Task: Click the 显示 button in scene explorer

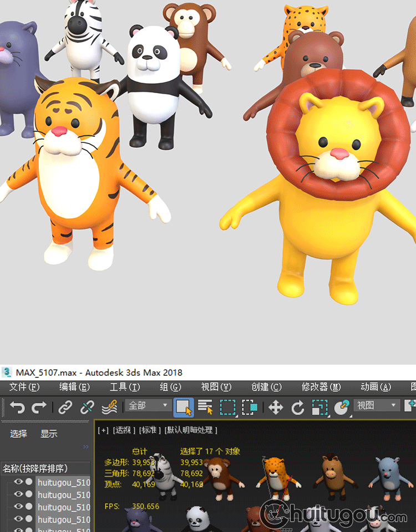Action: (49, 434)
